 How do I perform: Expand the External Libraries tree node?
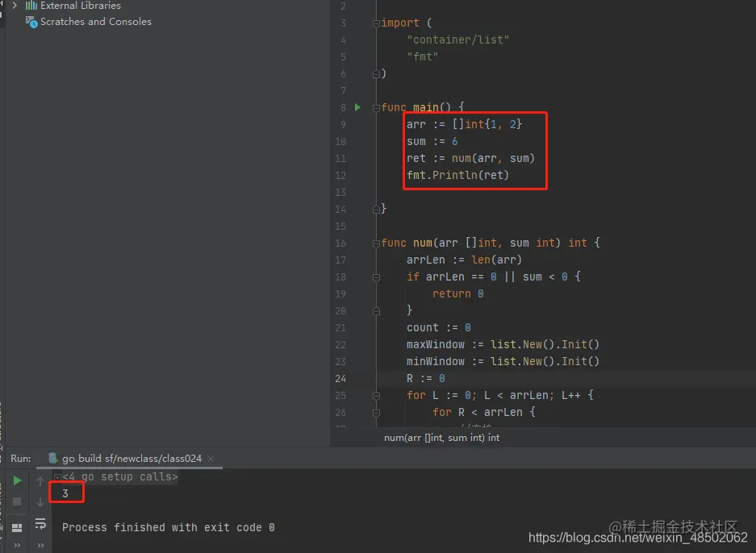pyautogui.click(x=15, y=6)
